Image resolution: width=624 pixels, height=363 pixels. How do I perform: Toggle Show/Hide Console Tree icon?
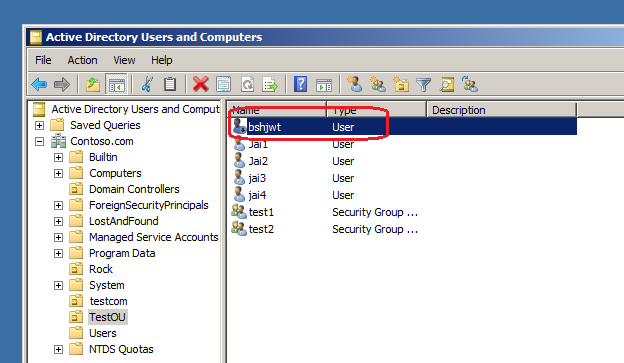(116, 84)
